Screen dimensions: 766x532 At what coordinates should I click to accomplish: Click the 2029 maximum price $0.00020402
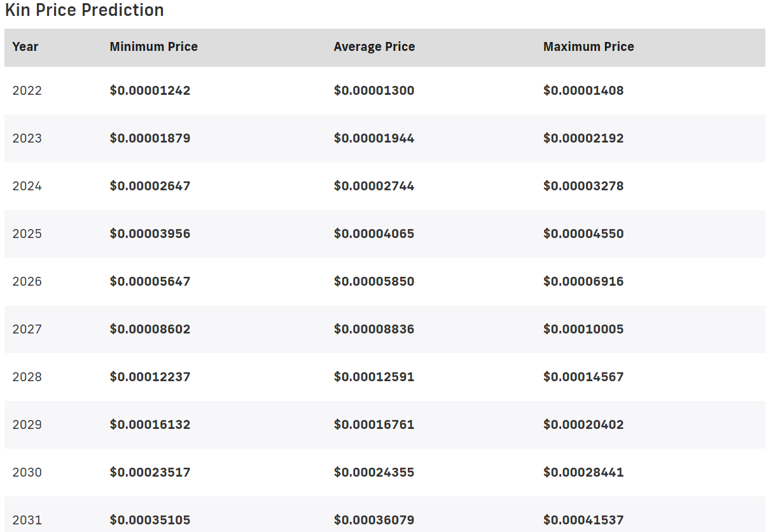click(583, 424)
